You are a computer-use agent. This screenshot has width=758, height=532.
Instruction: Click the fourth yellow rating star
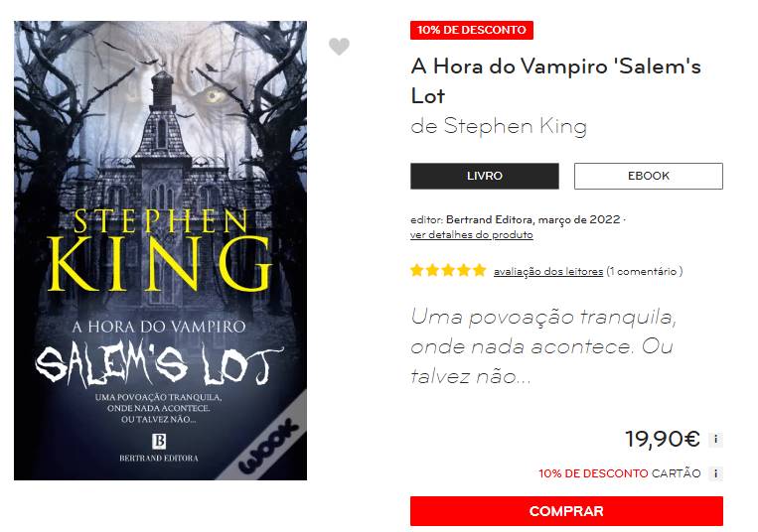(x=464, y=270)
